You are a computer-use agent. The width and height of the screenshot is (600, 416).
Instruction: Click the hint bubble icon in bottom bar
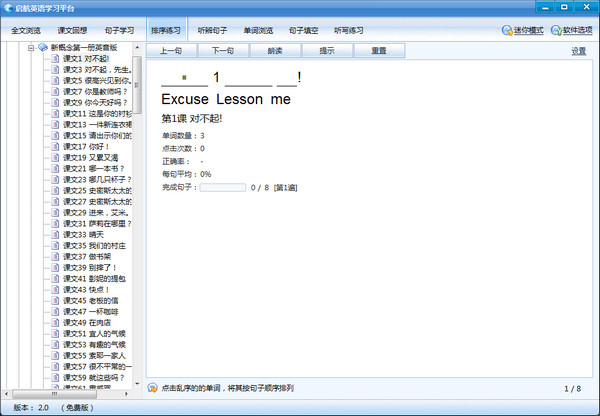[153, 388]
